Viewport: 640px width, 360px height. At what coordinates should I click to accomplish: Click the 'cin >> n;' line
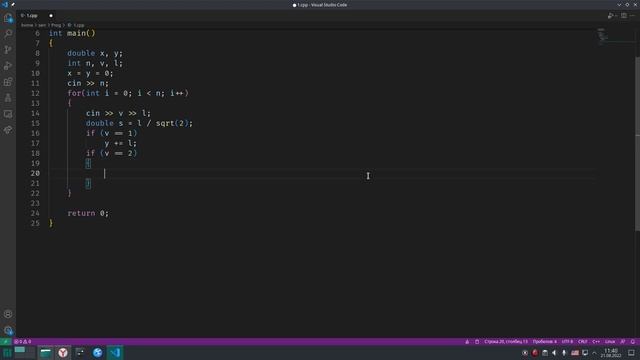tap(88, 83)
